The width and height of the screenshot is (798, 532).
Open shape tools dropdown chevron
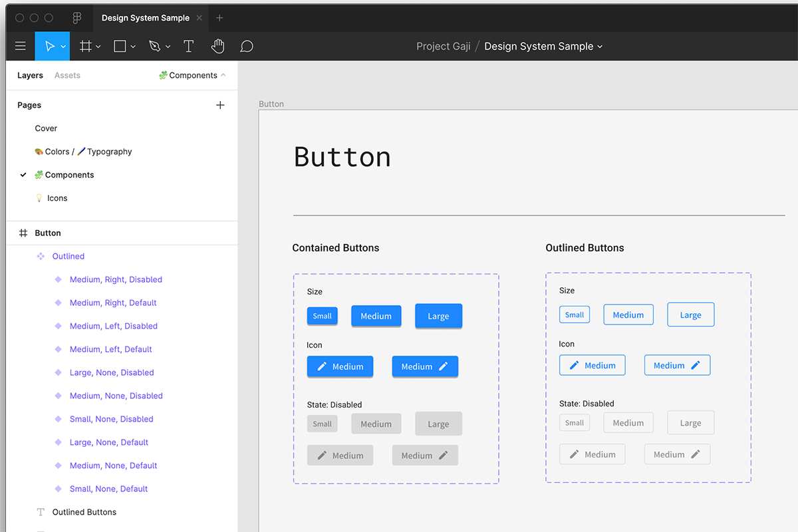[133, 47]
